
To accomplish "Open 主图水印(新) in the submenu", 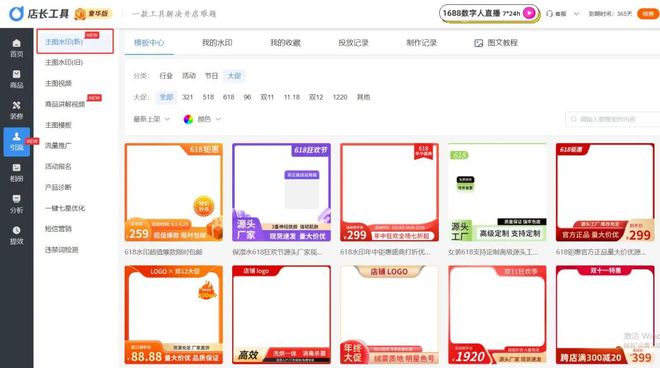I will click(x=64, y=42).
